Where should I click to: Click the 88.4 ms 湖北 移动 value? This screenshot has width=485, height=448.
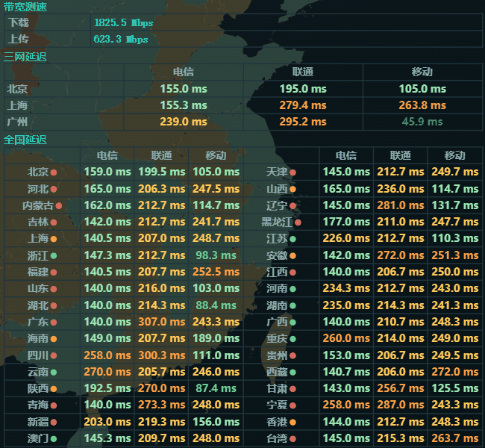pos(216,305)
